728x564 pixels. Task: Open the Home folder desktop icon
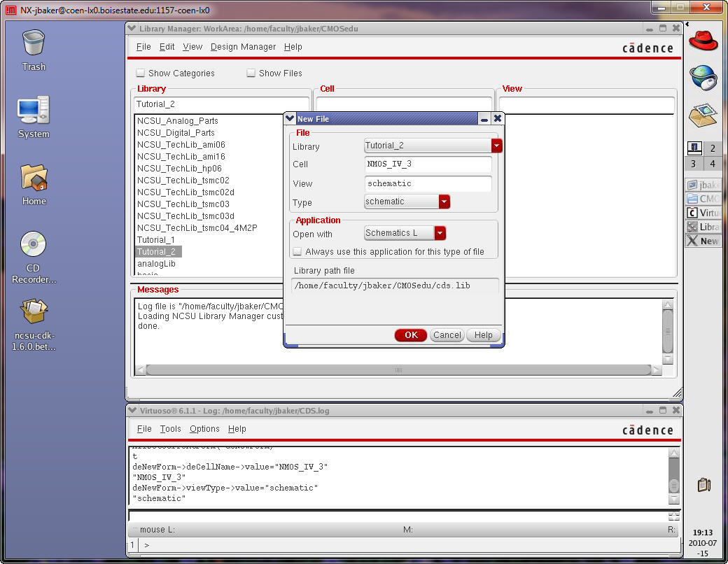(34, 178)
